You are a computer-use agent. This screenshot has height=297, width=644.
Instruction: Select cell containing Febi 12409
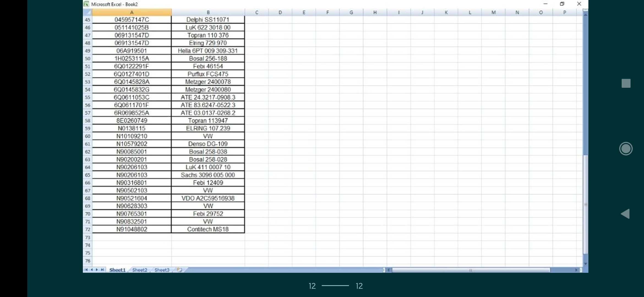point(208,183)
